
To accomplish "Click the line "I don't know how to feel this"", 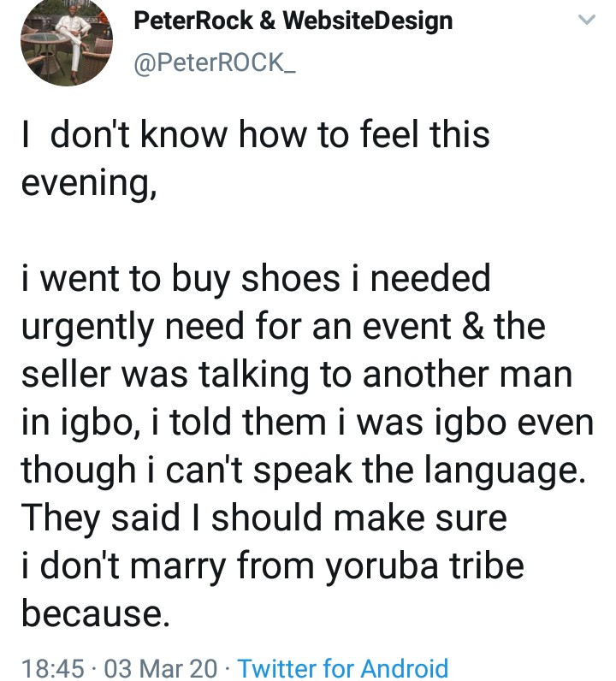I will [x=255, y=137].
